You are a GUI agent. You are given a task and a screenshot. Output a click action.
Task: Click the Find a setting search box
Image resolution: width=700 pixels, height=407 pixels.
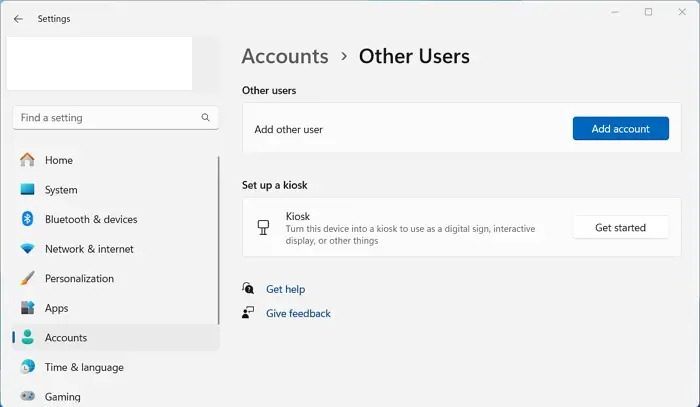105,118
